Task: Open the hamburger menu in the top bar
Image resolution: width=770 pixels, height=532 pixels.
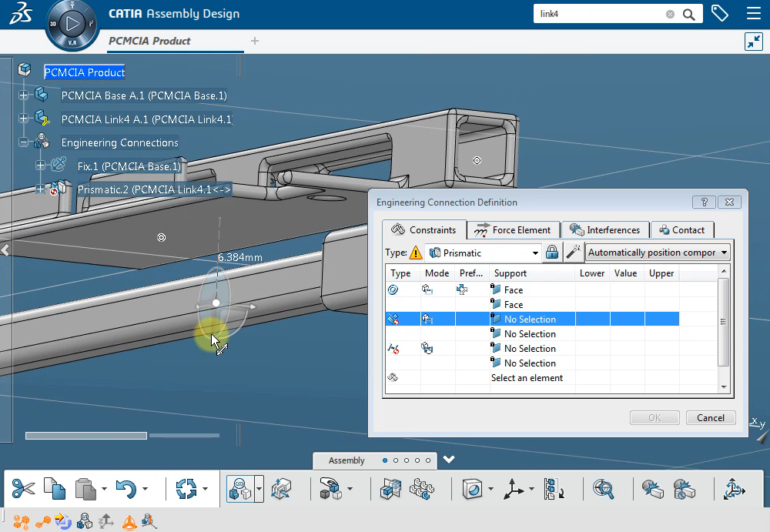Action: click(754, 13)
